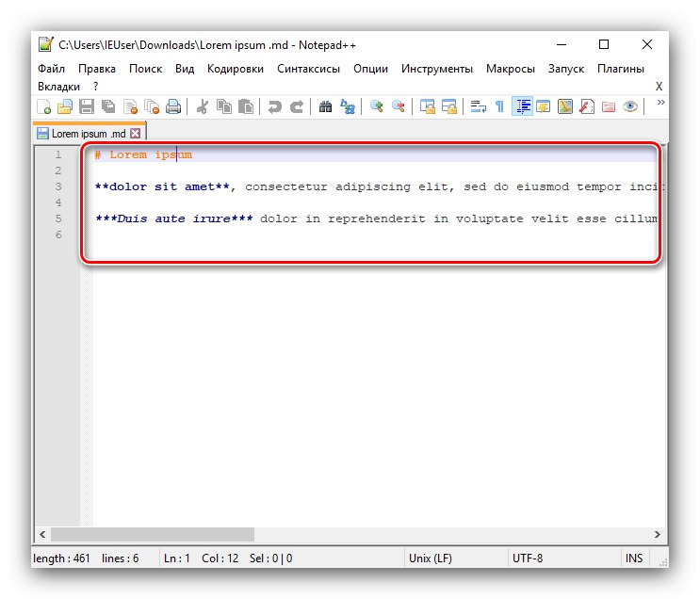
Task: Click the New file toolbar icon
Action: [43, 106]
